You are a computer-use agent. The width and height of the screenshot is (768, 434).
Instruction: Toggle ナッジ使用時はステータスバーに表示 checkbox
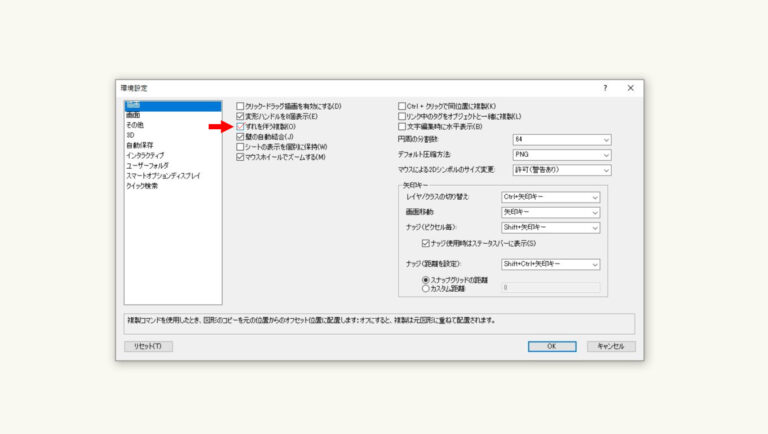[x=425, y=243]
